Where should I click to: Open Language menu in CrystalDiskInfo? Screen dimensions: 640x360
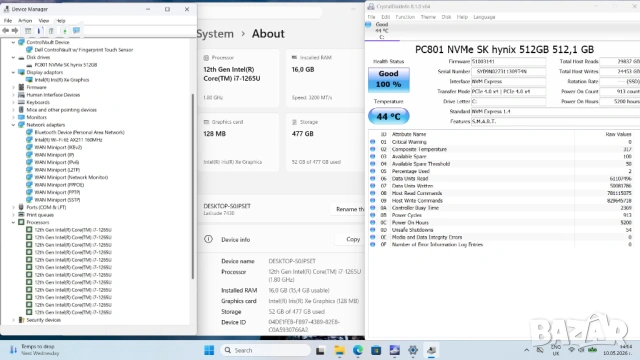tap(484, 17)
